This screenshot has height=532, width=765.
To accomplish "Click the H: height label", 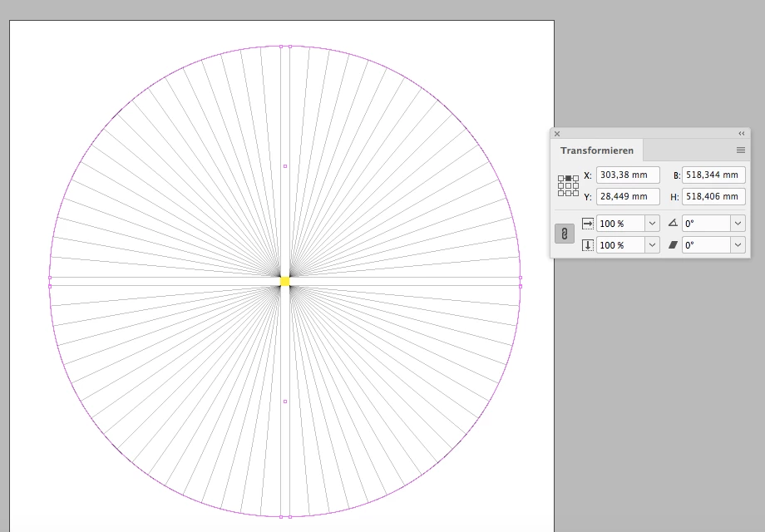I will pos(674,197).
